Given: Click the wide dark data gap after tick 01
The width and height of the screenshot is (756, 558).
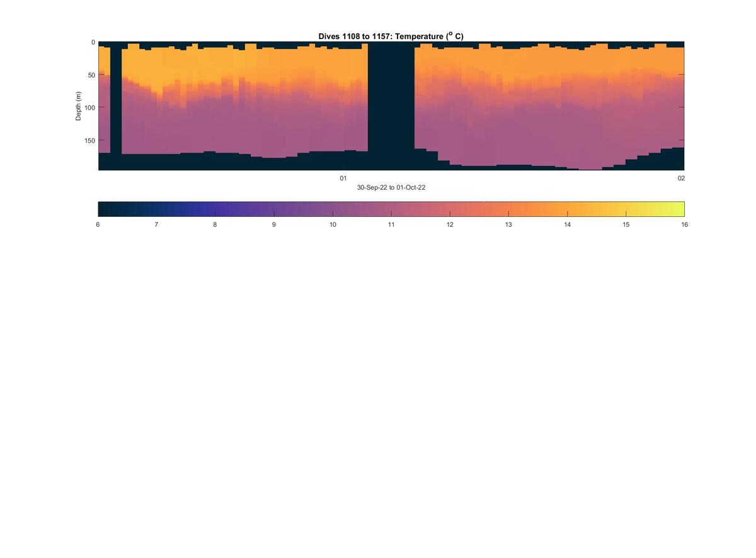Looking at the screenshot, I should tap(391, 105).
